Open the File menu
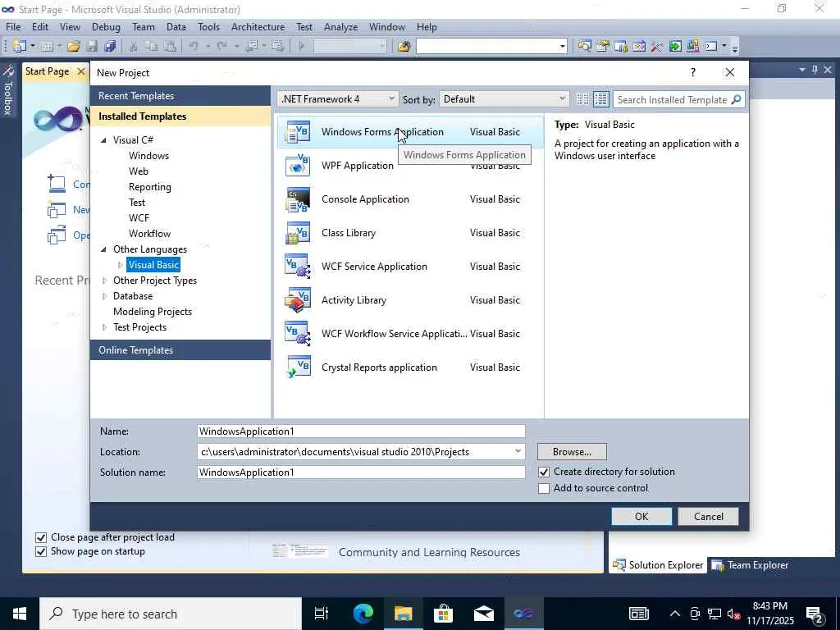This screenshot has width=840, height=630. tap(13, 27)
